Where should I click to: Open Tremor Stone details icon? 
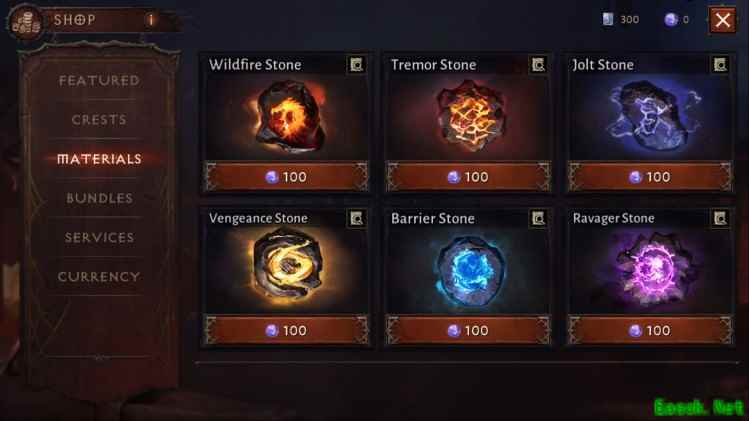(x=538, y=65)
